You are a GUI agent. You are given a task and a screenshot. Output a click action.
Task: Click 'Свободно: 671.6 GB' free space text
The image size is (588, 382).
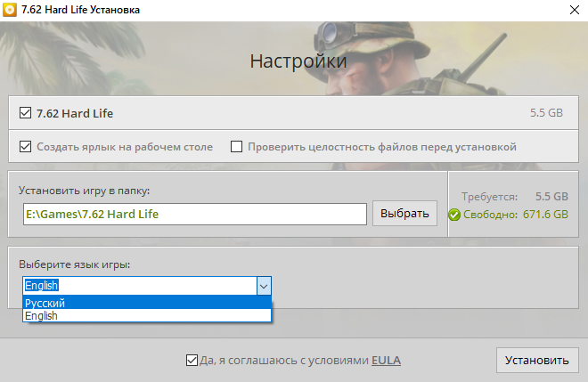coord(516,215)
